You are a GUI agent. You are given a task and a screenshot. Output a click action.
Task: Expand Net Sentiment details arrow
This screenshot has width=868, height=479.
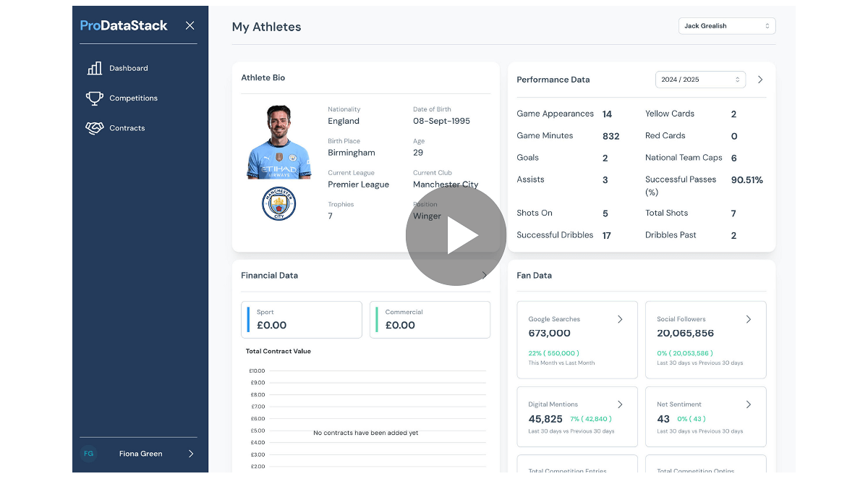(749, 404)
